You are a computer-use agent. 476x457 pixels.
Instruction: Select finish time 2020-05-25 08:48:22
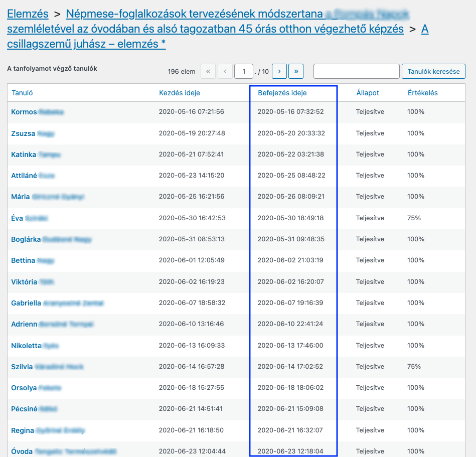pyautogui.click(x=291, y=176)
